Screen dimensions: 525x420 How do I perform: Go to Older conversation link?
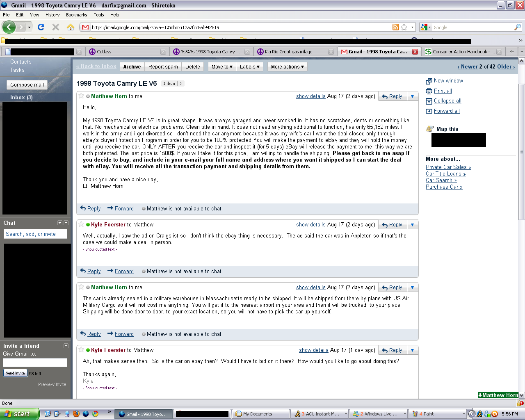tap(506, 66)
